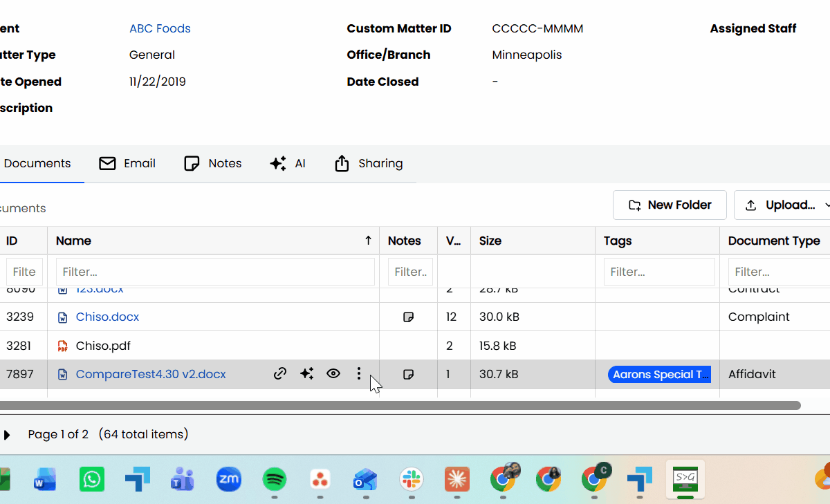Open Microsoft Teams from the taskbar
Viewport: 830px width, 504px height.
pos(183,479)
